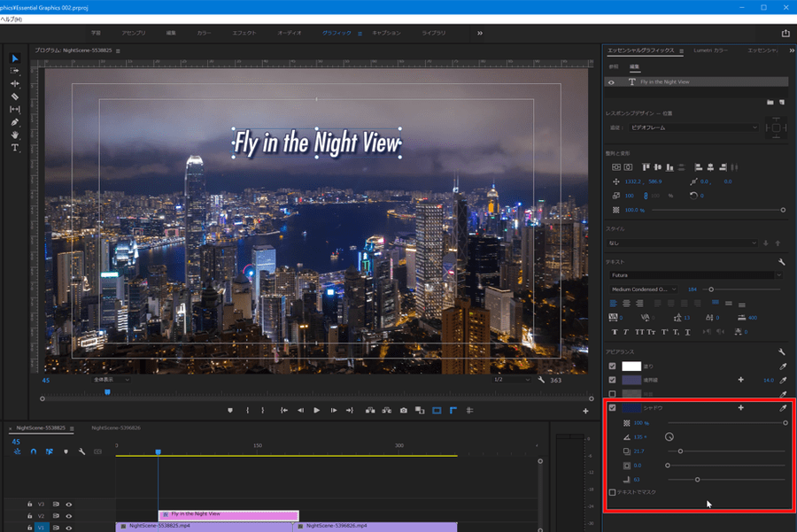
Task: Select the Type tool in toolbar
Action: (15, 148)
